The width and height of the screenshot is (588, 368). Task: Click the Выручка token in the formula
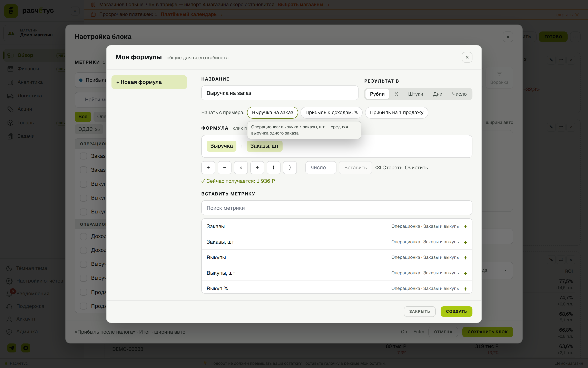221,146
